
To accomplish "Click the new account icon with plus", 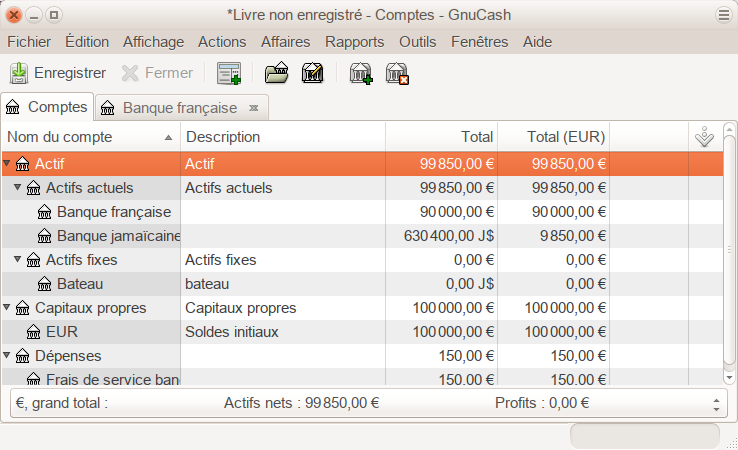I will click(x=360, y=73).
